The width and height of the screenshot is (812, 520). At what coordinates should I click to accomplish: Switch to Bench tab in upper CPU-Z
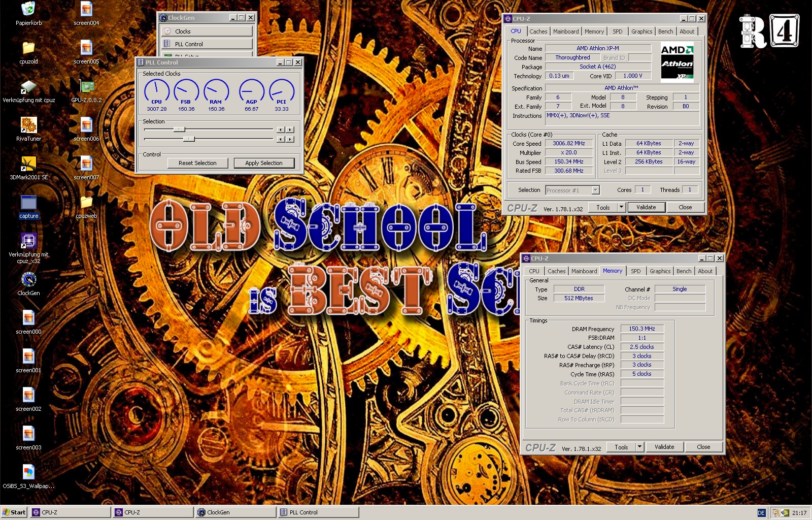point(666,31)
